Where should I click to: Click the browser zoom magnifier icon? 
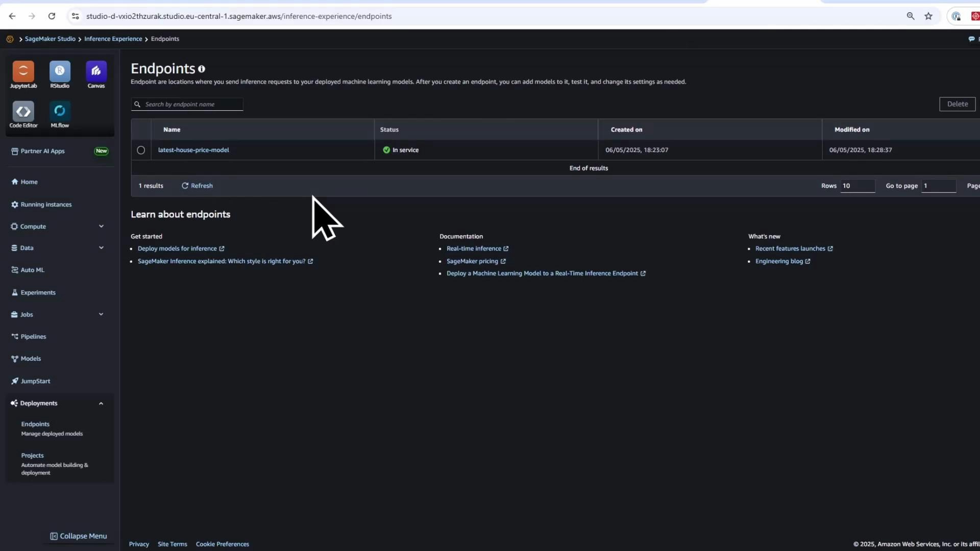(911, 16)
